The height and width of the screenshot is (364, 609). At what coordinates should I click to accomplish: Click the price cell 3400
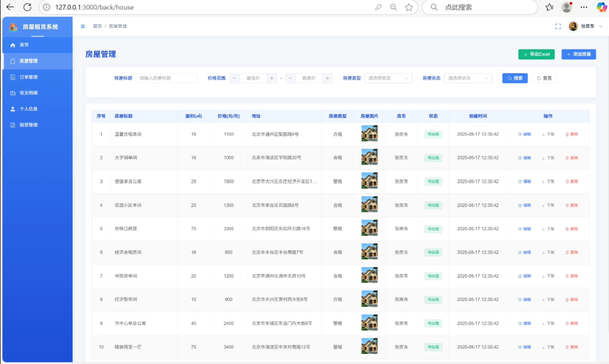click(229, 347)
